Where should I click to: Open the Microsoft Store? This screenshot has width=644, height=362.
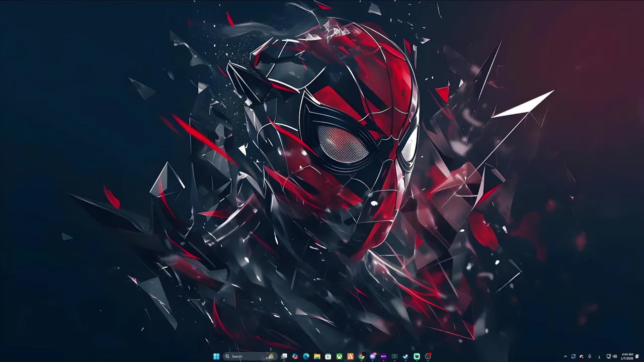[x=328, y=356]
